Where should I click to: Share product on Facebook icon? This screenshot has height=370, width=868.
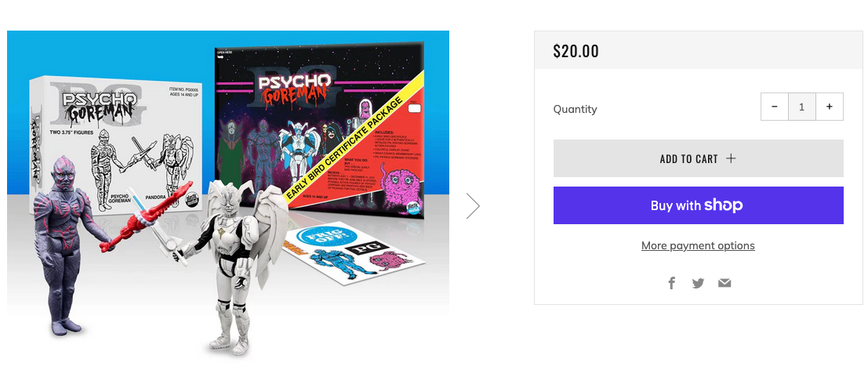pos(671,283)
